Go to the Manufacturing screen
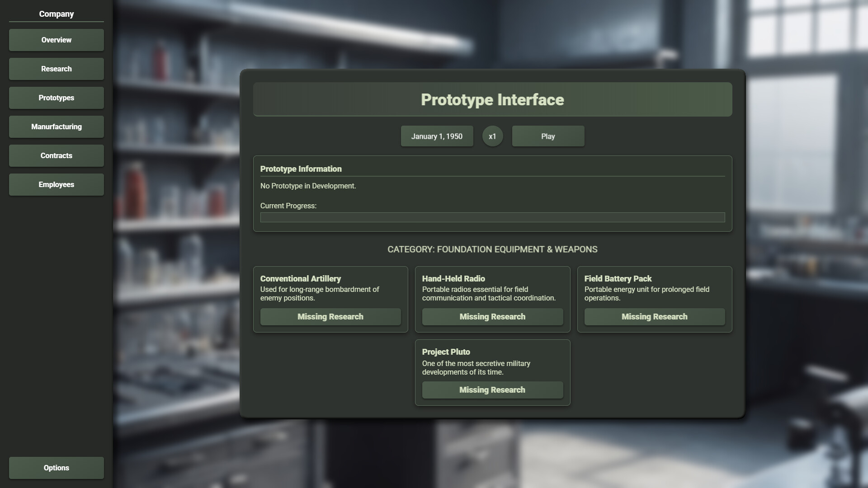Image resolution: width=868 pixels, height=488 pixels. 56,127
